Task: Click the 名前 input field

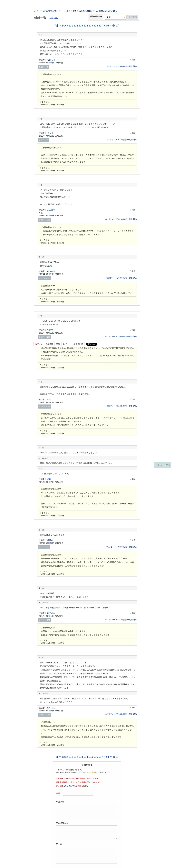Action: [x=78, y=793]
